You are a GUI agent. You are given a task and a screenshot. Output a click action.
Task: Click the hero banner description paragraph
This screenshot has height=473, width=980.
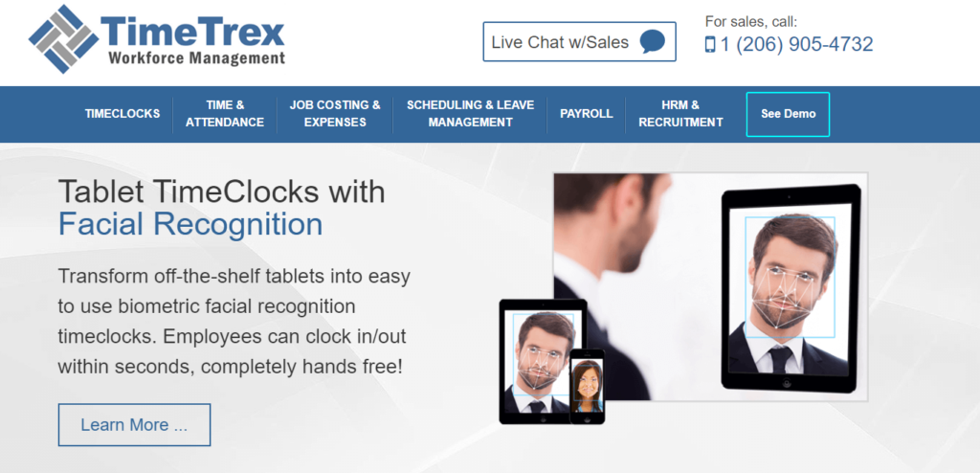[234, 321]
